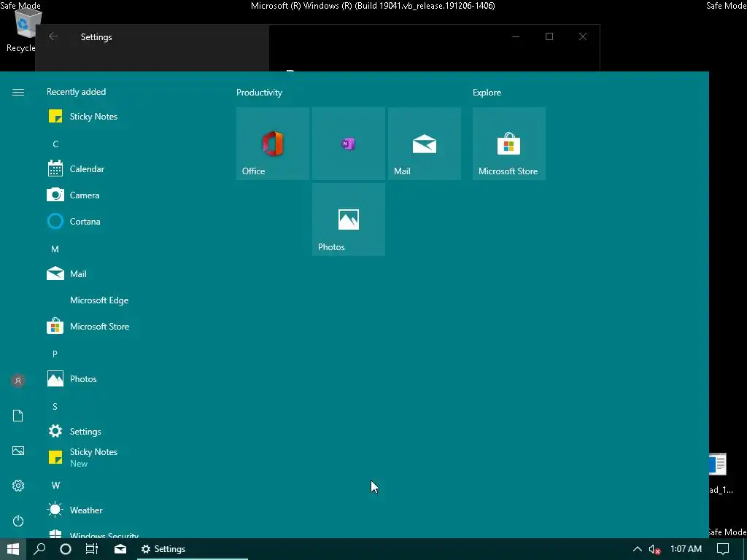Screen dimensions: 747x560
Task: Open Settings gear in Start sidebar
Action: (18, 486)
